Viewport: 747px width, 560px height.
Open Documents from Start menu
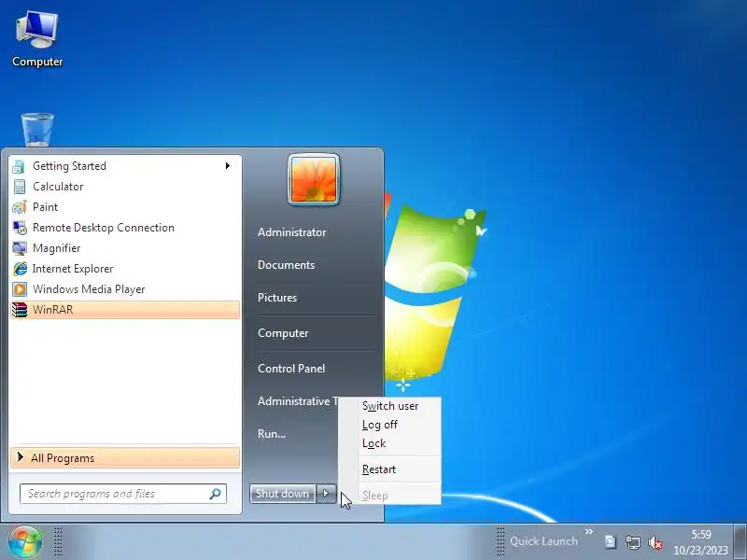[287, 265]
